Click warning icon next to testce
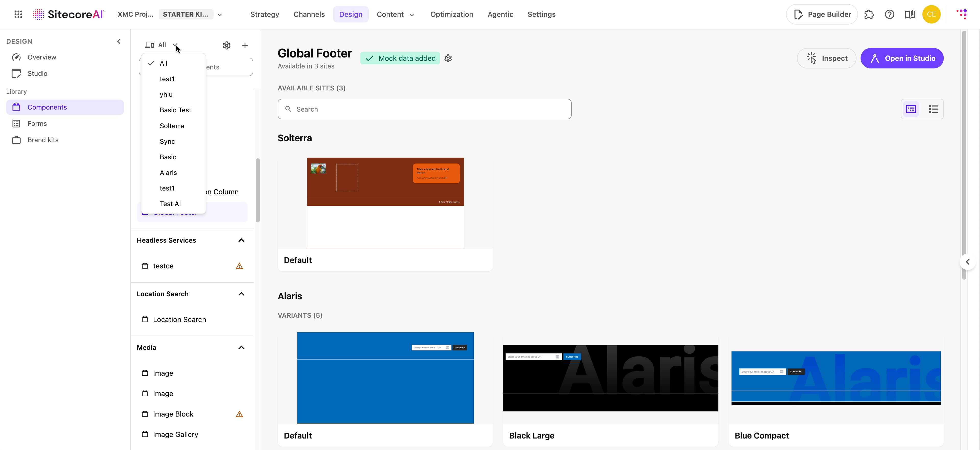 (x=239, y=266)
